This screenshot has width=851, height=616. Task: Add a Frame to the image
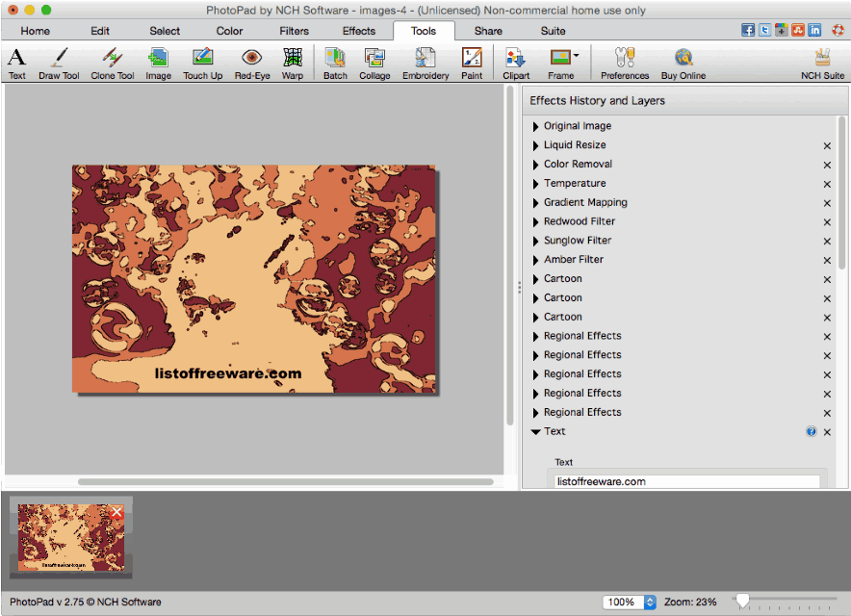(562, 63)
